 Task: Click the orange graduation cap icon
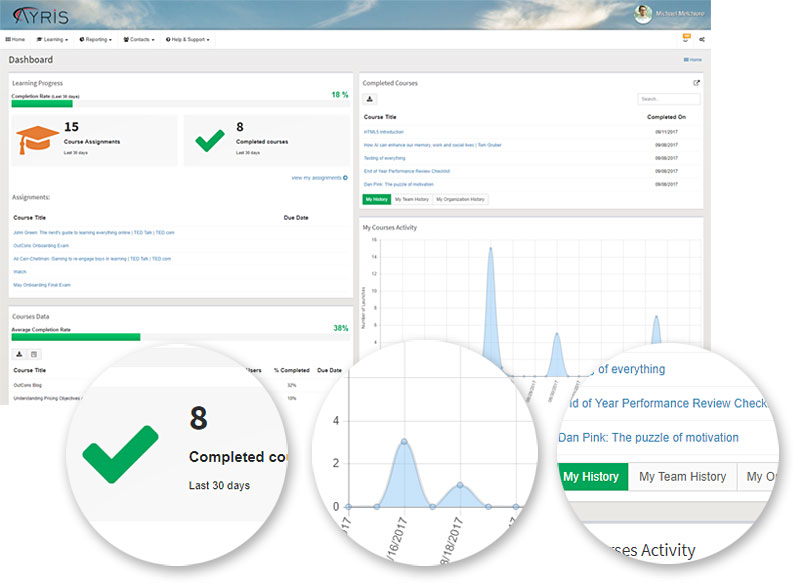(x=37, y=140)
